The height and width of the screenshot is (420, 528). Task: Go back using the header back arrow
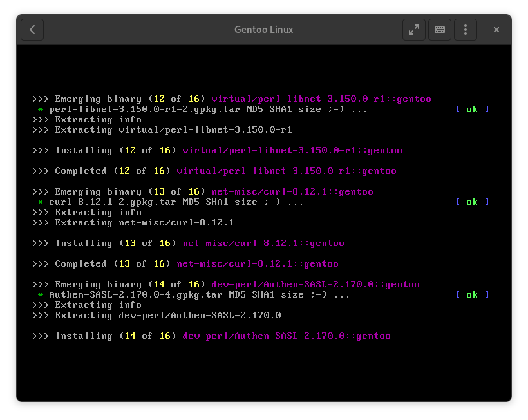click(x=32, y=30)
